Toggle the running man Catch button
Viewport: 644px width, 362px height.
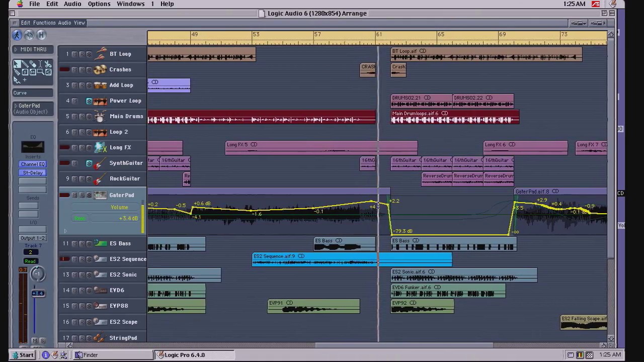tap(17, 35)
